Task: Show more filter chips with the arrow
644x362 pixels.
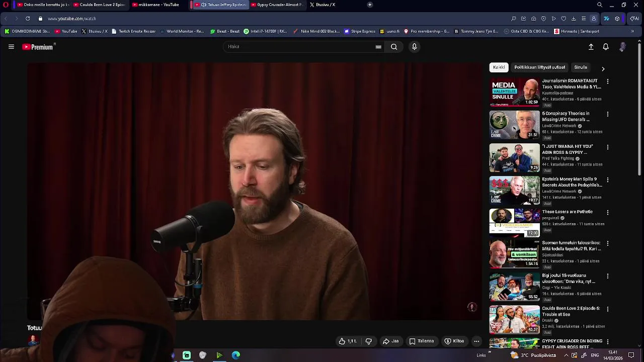Action: (x=603, y=68)
